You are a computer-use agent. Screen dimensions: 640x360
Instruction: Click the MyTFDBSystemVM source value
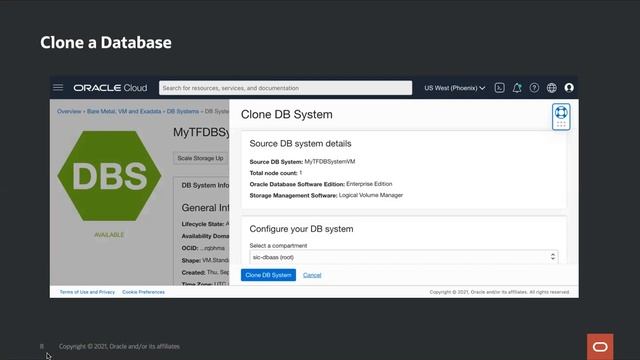pyautogui.click(x=330, y=162)
